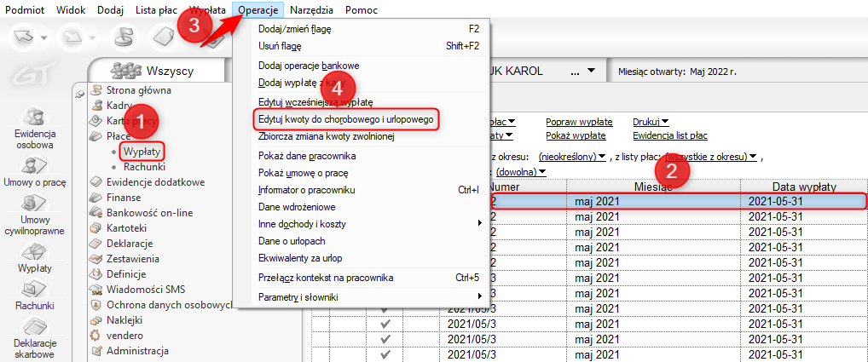Click the Ewidencja osobowa sidebar icon
Screen dimensions: 868x362
click(x=34, y=118)
